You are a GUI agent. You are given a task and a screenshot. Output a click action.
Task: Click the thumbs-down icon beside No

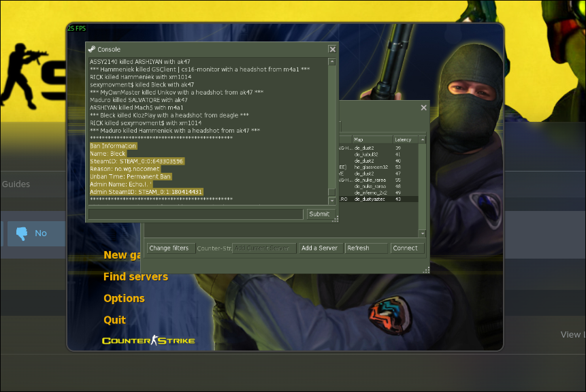22,233
